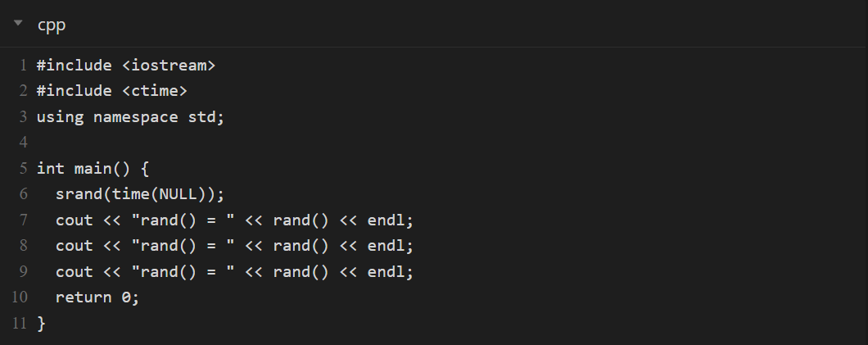
Task: Select line number 10 in gutter
Action: 20,297
